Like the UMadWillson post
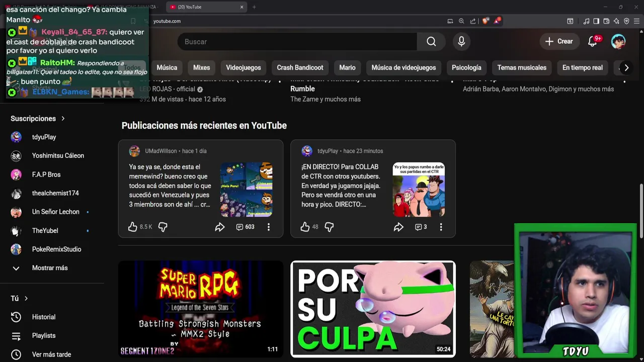 click(133, 227)
